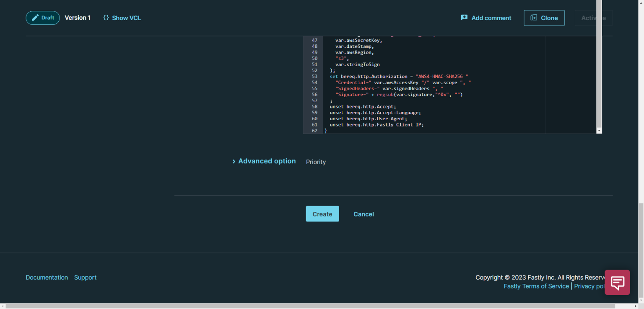Image resolution: width=644 pixels, height=309 pixels.
Task: View the Fastly Terms of Service
Action: pyautogui.click(x=536, y=286)
